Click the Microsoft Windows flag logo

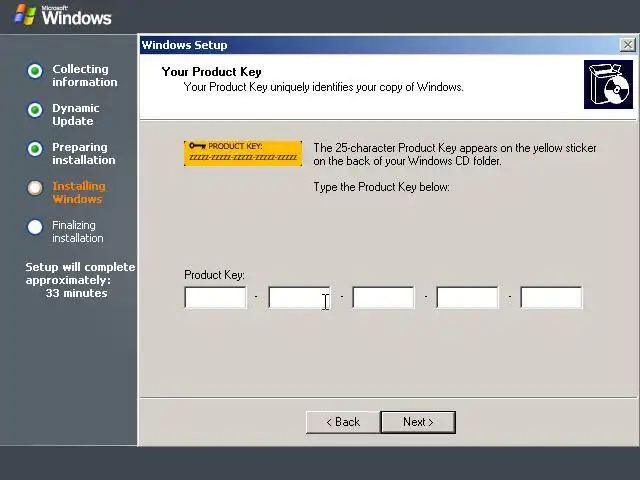point(25,15)
